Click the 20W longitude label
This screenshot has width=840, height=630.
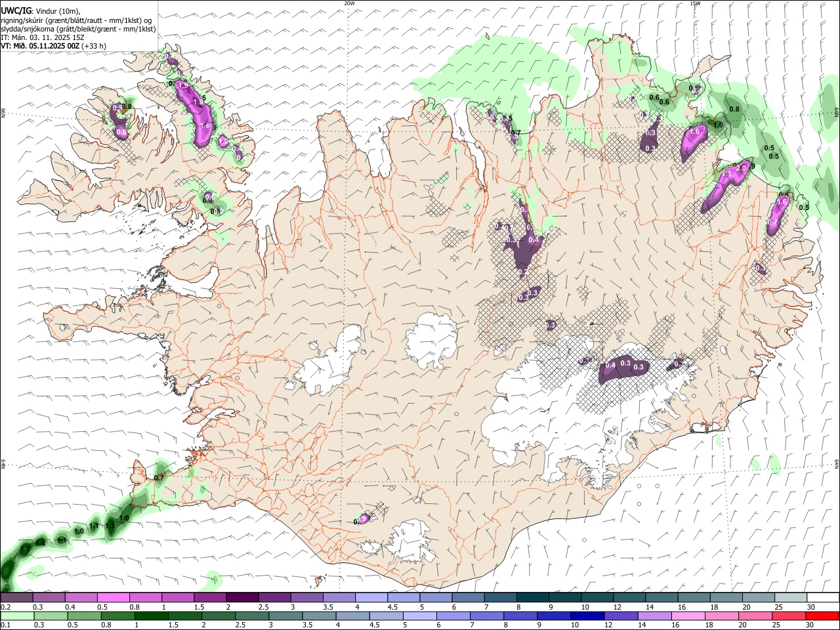(349, 3)
